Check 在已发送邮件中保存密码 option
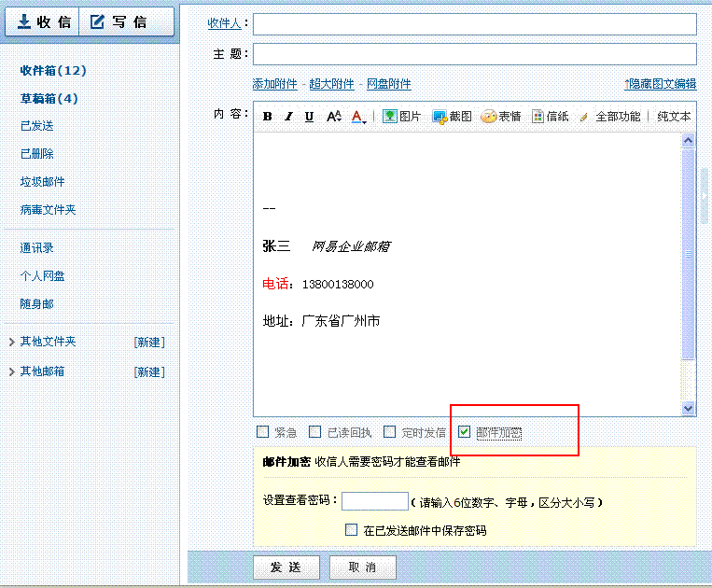This screenshot has width=712, height=588. click(x=352, y=530)
